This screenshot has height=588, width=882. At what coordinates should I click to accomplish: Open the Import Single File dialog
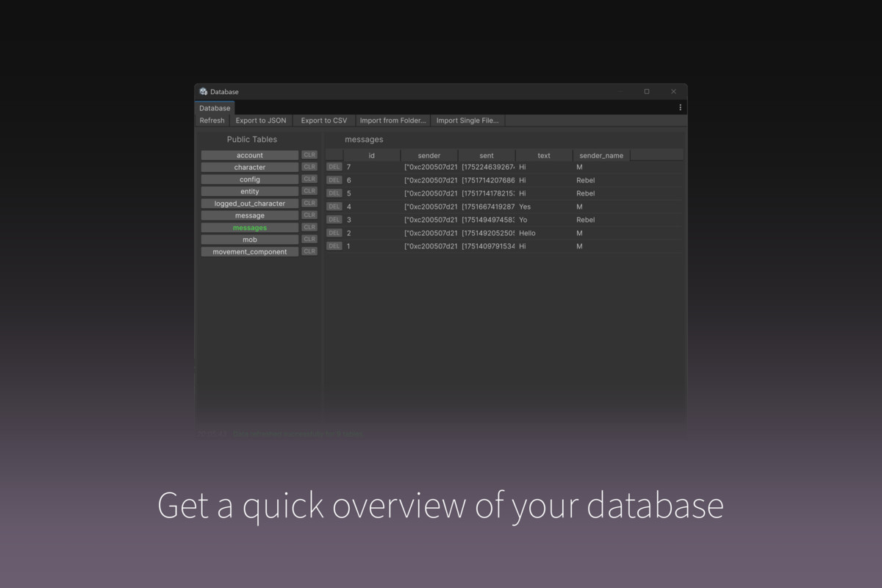click(x=467, y=120)
